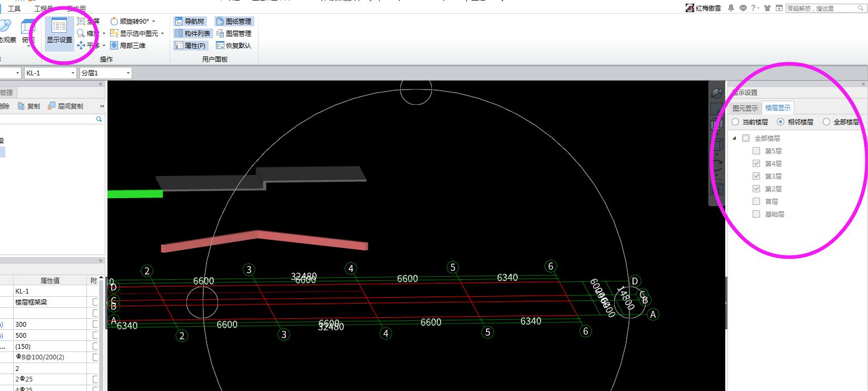Click the rotate arrows icon in viewport sidebar
The height and width of the screenshot is (391, 868).
717,165
